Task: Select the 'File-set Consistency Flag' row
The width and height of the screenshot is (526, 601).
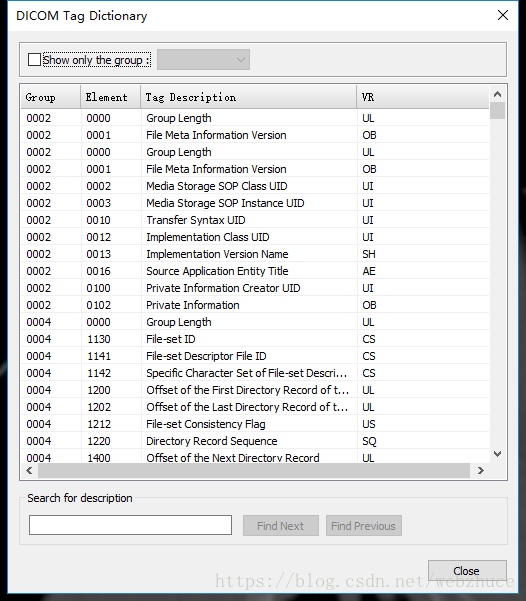Action: click(x=255, y=424)
